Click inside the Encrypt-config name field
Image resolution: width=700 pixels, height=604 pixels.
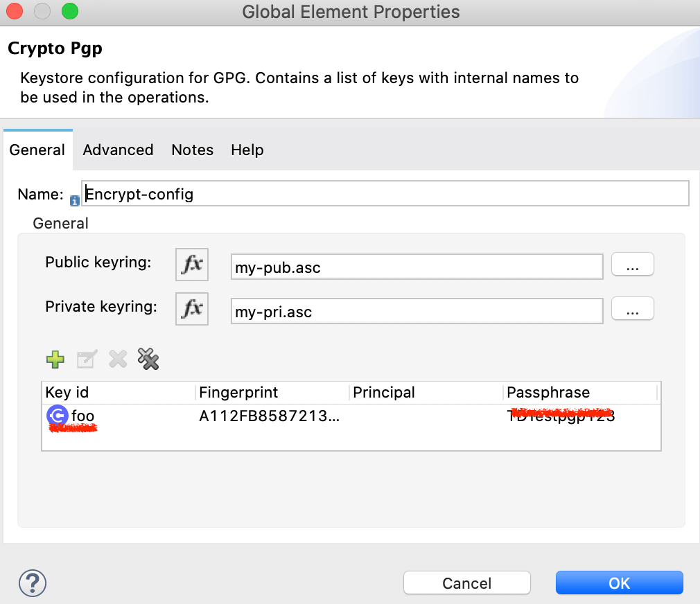point(277,193)
